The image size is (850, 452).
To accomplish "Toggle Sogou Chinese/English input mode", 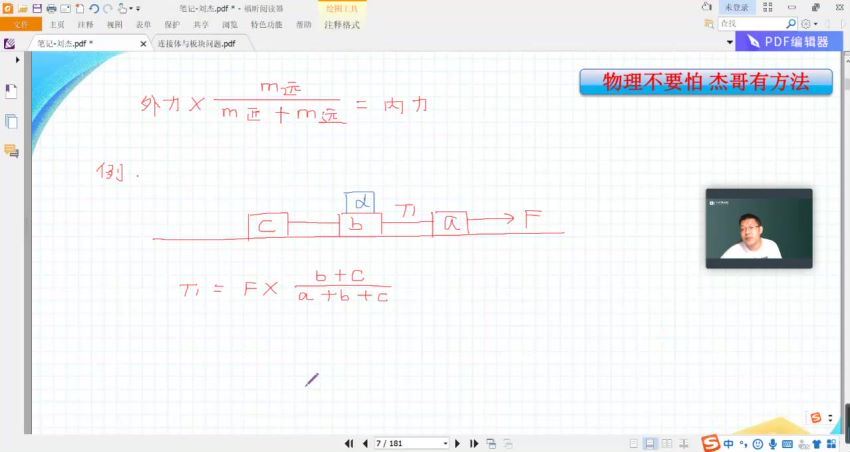I will point(728,443).
